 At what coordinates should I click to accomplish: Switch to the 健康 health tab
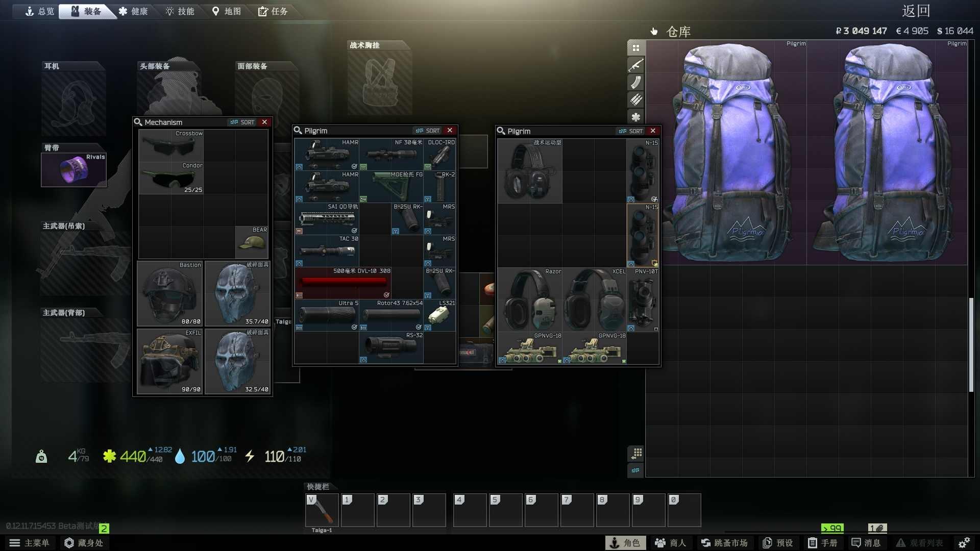[x=133, y=11]
